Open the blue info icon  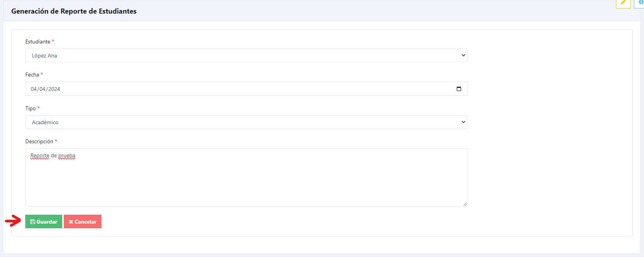[x=640, y=2]
